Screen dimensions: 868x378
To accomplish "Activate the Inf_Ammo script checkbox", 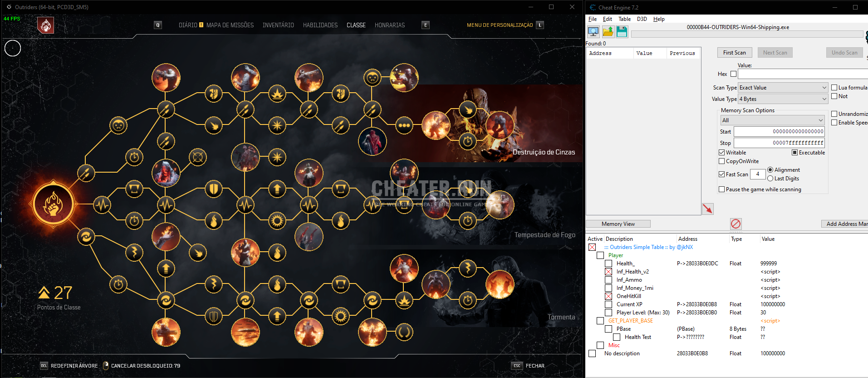I will coord(608,280).
